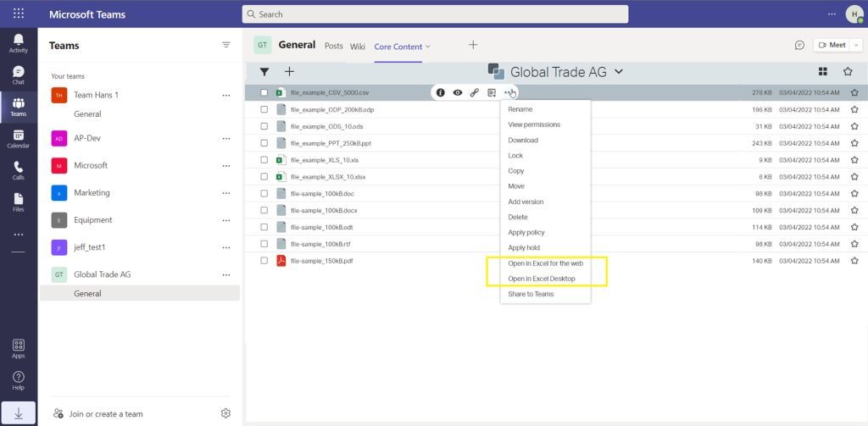Select checkbox for file-sample_100kB.doc
Viewport: 868px width, 426px height.
[264, 194]
